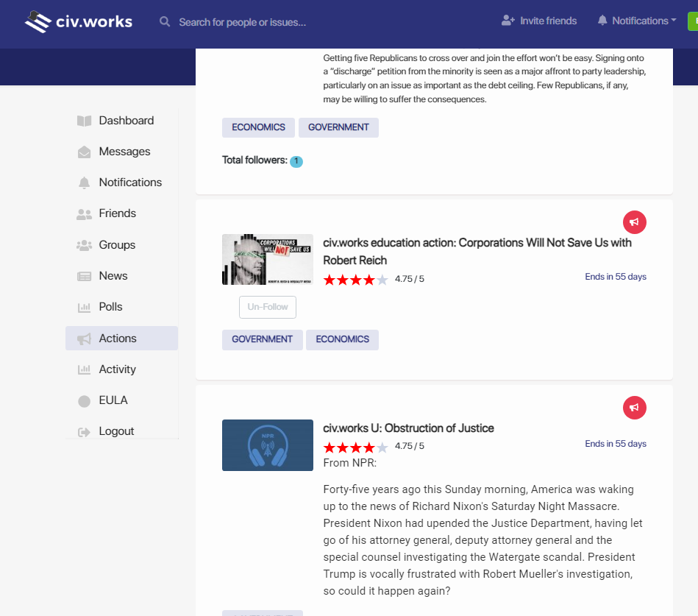Open the Notifications dropdown in top bar
The width and height of the screenshot is (698, 616).
636,21
